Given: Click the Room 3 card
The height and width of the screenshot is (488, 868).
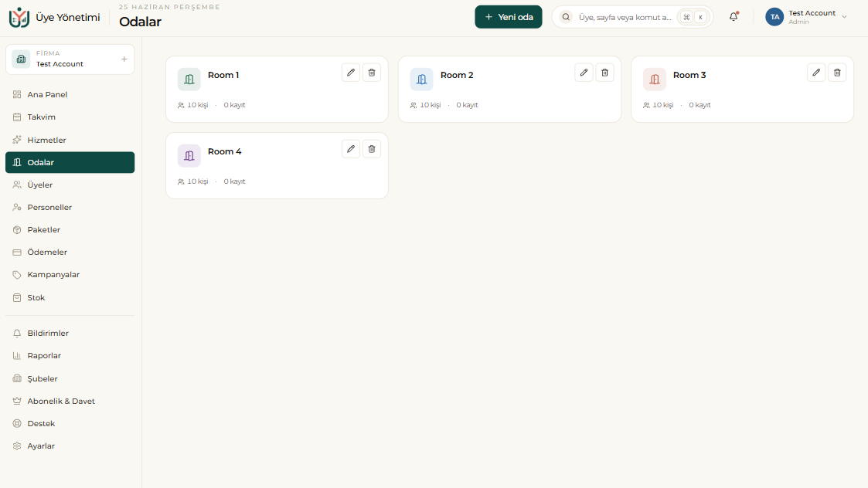Looking at the screenshot, I should [742, 89].
